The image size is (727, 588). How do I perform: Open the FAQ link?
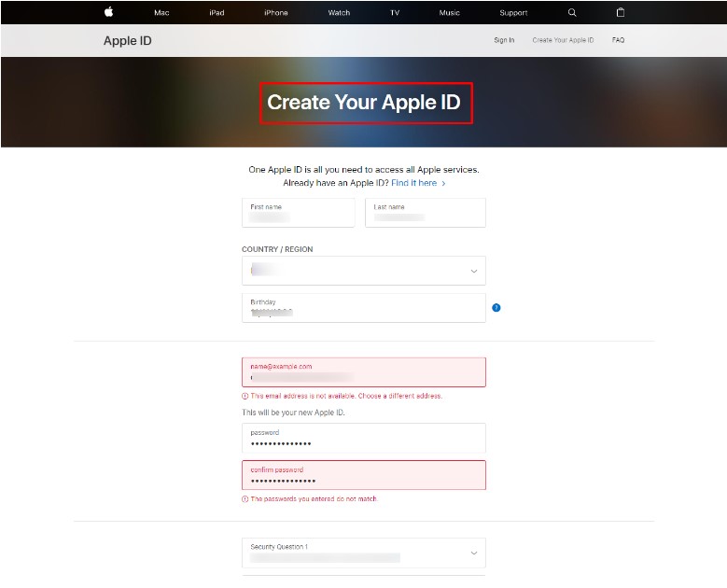pos(618,40)
